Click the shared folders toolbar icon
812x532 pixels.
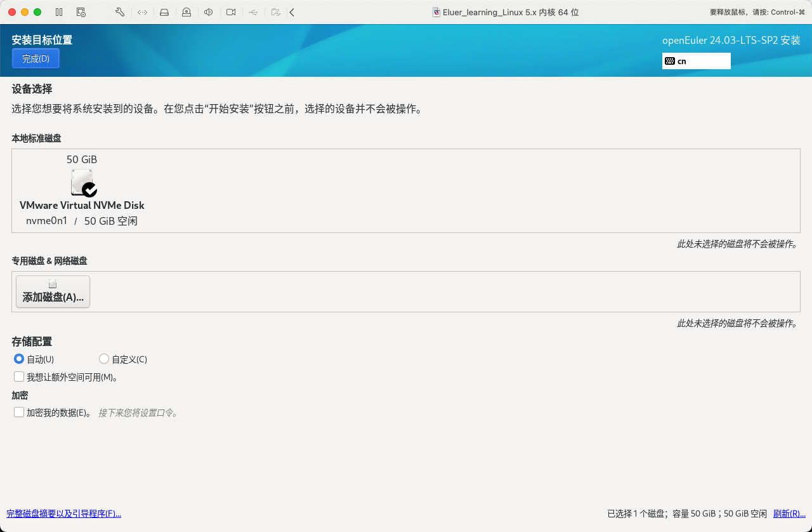point(276,11)
